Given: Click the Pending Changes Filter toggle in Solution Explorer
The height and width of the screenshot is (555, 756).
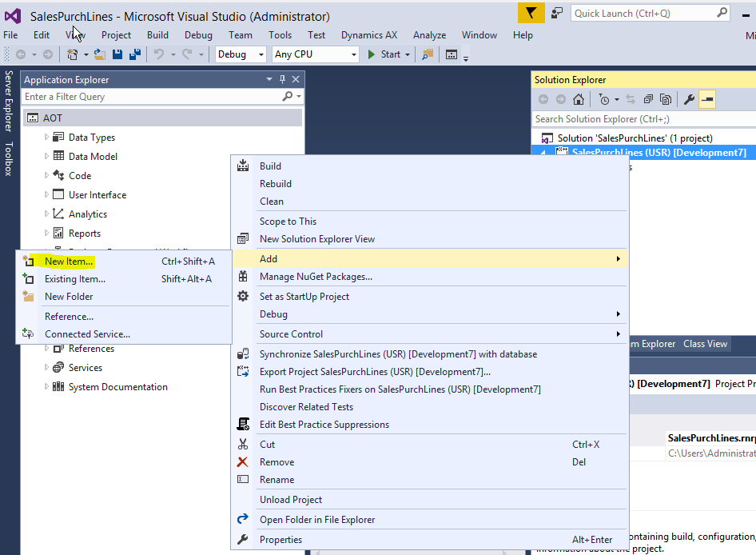Looking at the screenshot, I should (x=605, y=98).
